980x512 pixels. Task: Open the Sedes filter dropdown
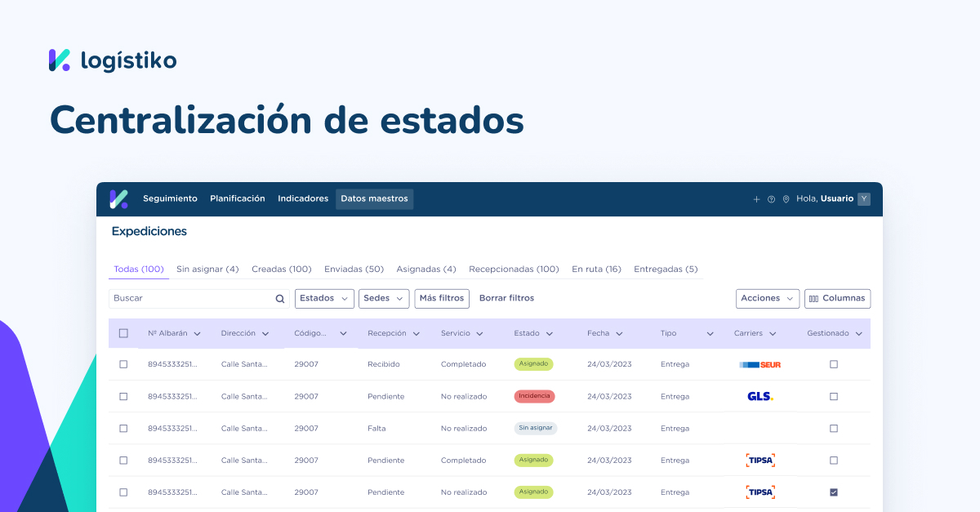(x=383, y=298)
